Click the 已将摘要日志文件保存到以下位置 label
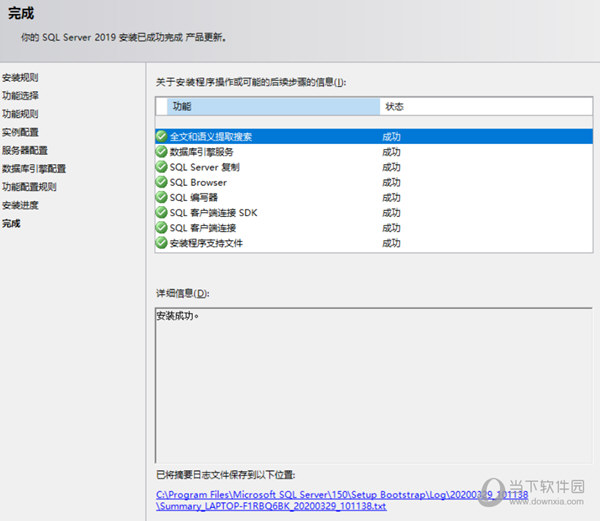Image resolution: width=600 pixels, height=521 pixels. [225, 475]
